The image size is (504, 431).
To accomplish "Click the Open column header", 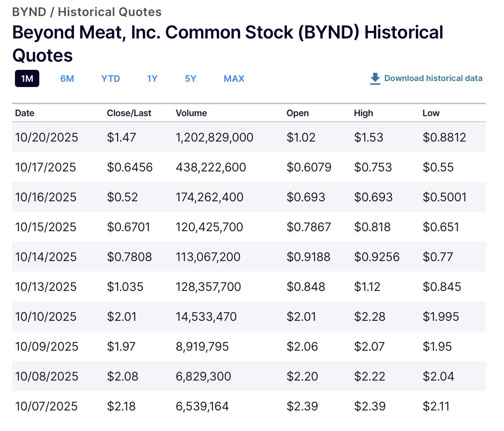I will (x=298, y=113).
